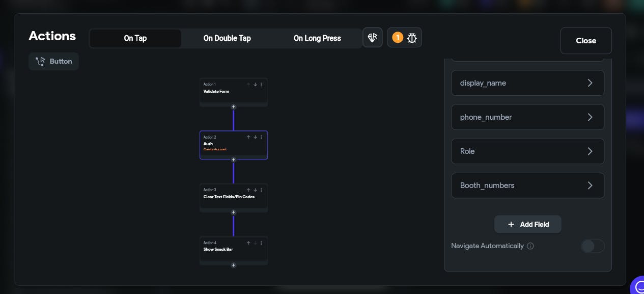644x294 pixels.
Task: Open the debug issues bug icon
Action: 412,38
